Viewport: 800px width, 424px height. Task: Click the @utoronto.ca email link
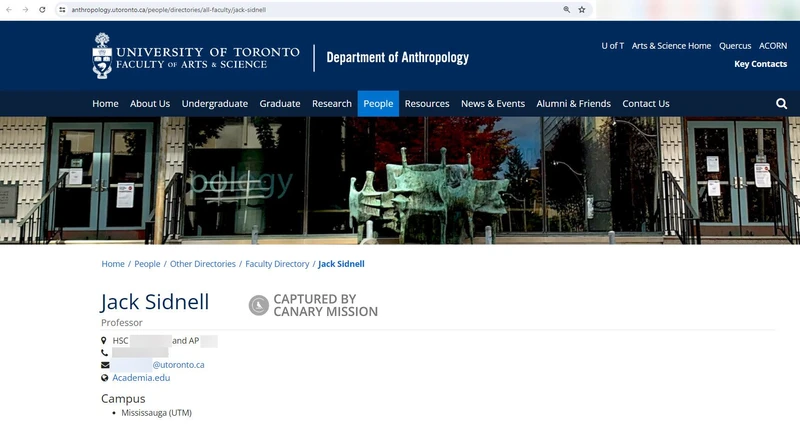click(x=178, y=365)
